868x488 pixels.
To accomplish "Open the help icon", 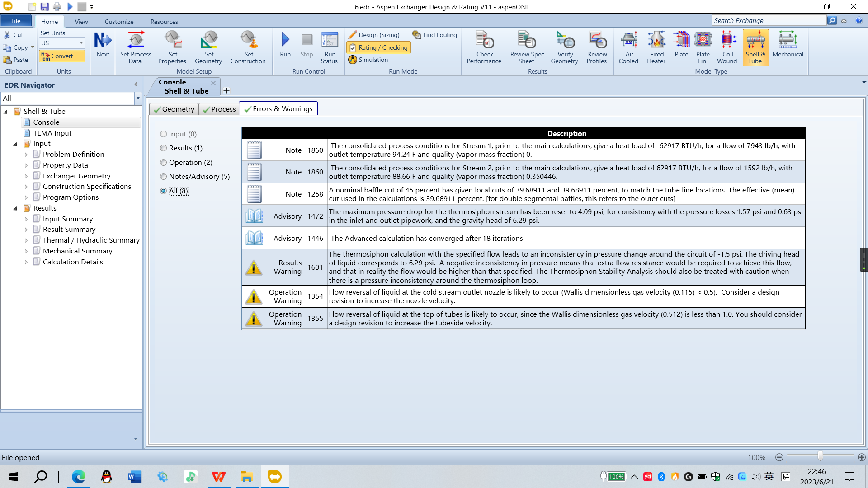I will click(x=859, y=20).
